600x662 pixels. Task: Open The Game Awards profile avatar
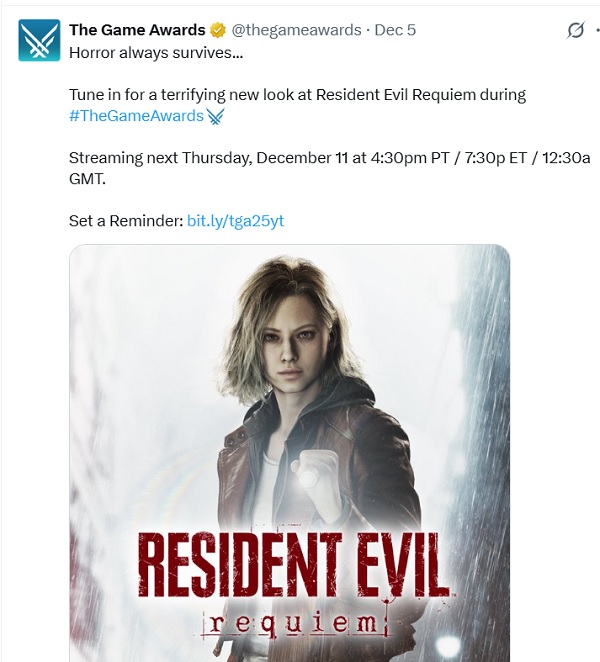(x=39, y=40)
